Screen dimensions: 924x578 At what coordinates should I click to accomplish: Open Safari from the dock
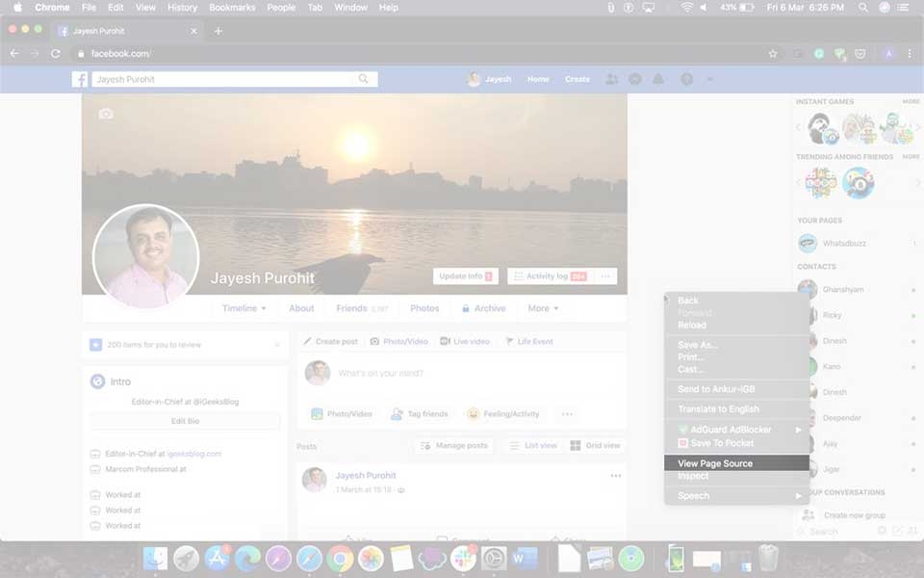click(309, 558)
